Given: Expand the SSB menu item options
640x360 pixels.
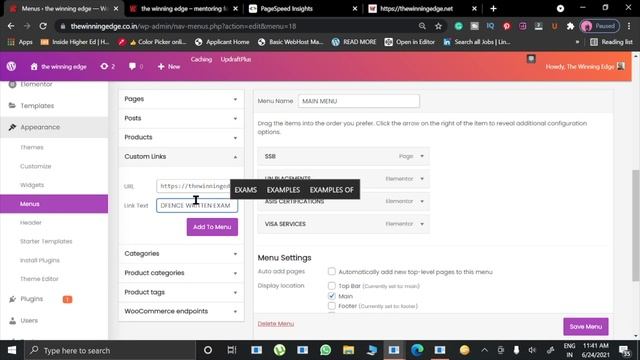Looking at the screenshot, I should click(x=422, y=156).
